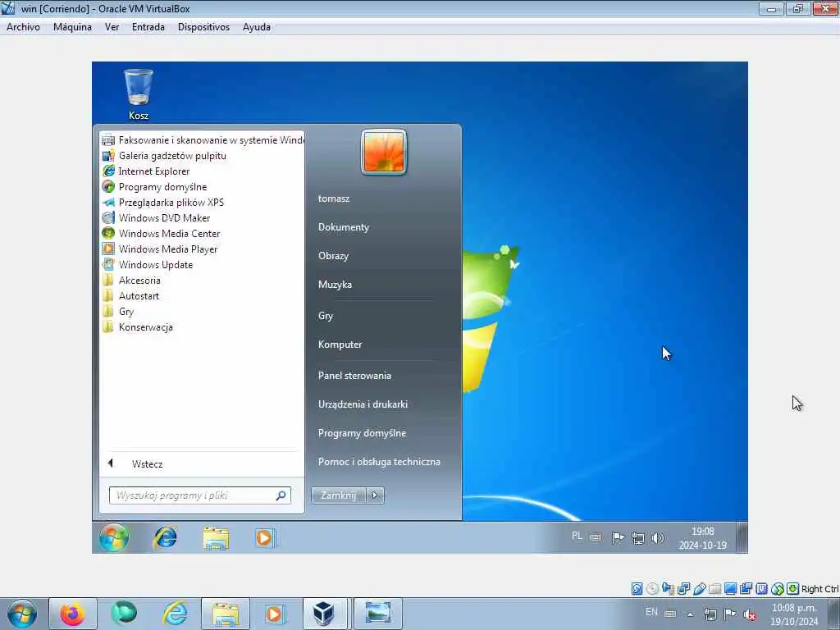The height and width of the screenshot is (630, 840).
Task: Open Faksowanie i skanowanie program entry
Action: click(203, 140)
